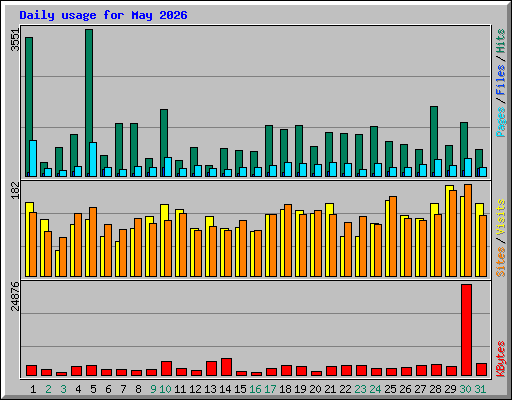Select day 5 on the x-axis

tap(93, 389)
